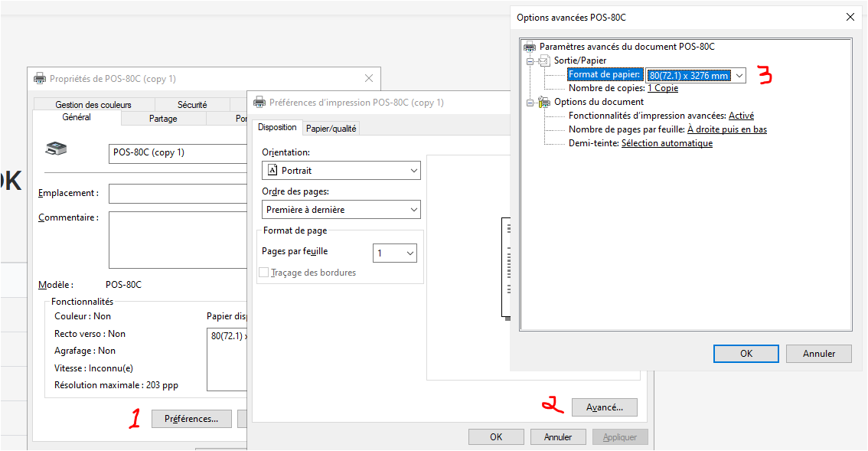Switch to the Disposition tab

[277, 127]
